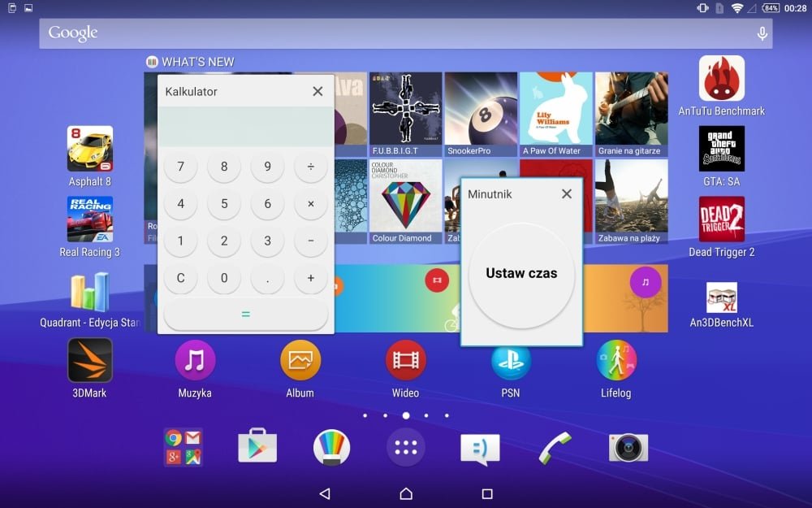Tap the WHAT'S NEW widget header

coord(190,62)
